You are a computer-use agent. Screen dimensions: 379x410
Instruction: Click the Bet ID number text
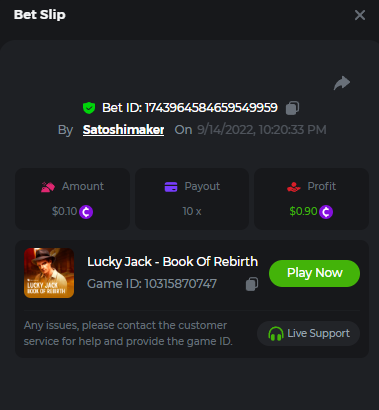tap(211, 108)
